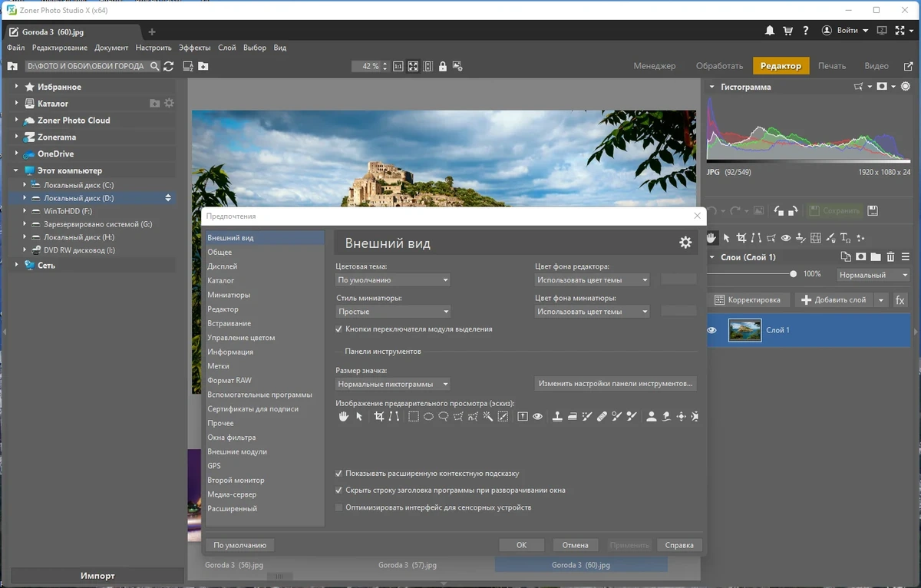The width and height of the screenshot is (921, 588).
Task: Collapse the Этот компьютер tree node
Action: 17,170
